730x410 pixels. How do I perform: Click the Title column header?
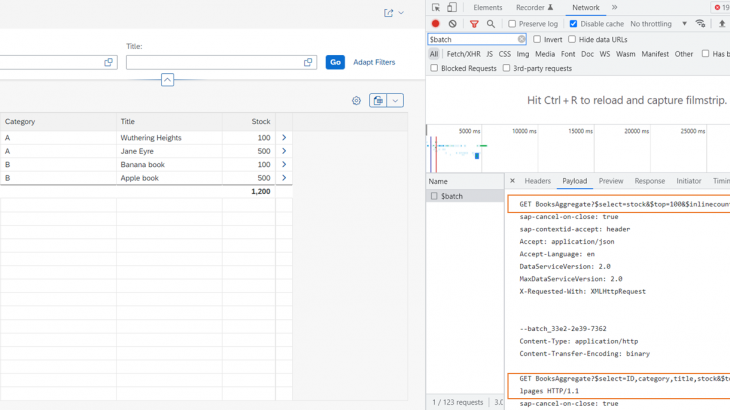(x=169, y=121)
